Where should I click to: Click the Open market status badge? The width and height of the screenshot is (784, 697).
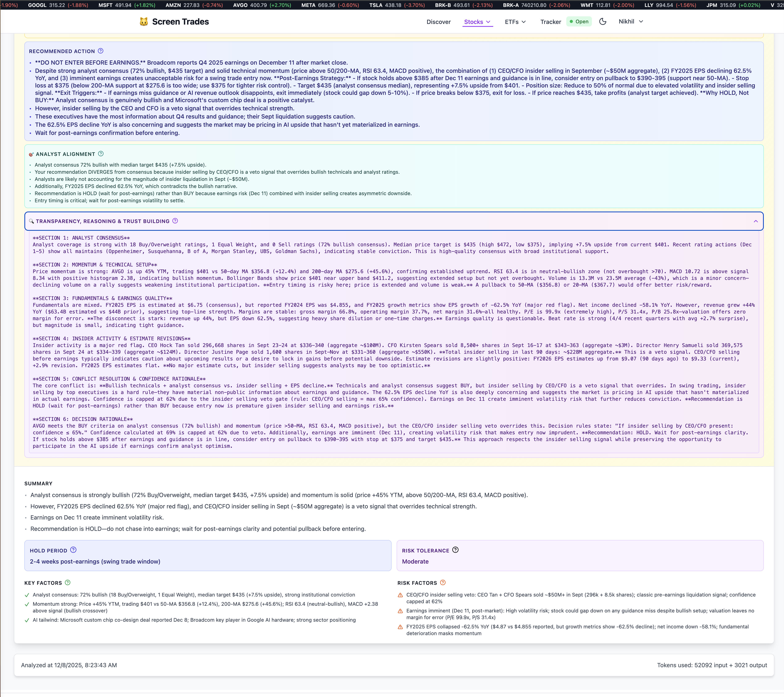(579, 21)
